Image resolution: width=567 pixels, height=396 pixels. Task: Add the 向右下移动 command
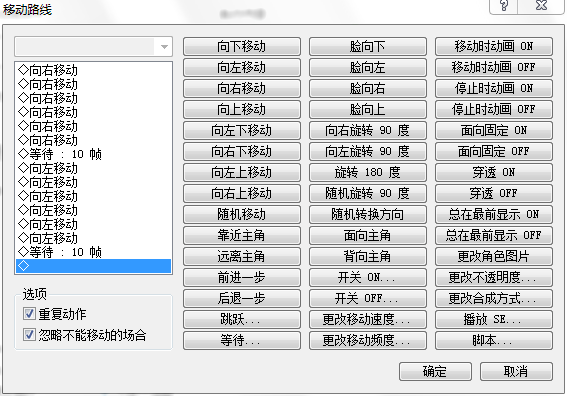pyautogui.click(x=242, y=151)
